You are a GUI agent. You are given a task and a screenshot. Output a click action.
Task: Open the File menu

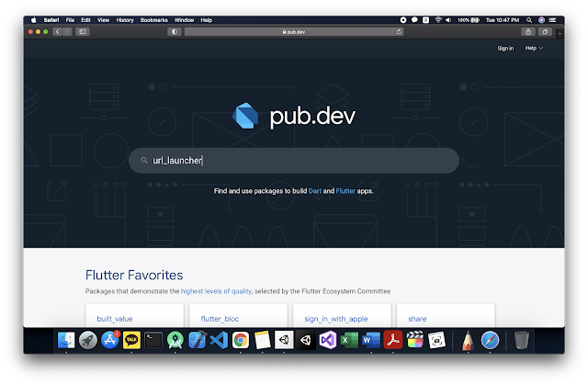click(x=70, y=20)
